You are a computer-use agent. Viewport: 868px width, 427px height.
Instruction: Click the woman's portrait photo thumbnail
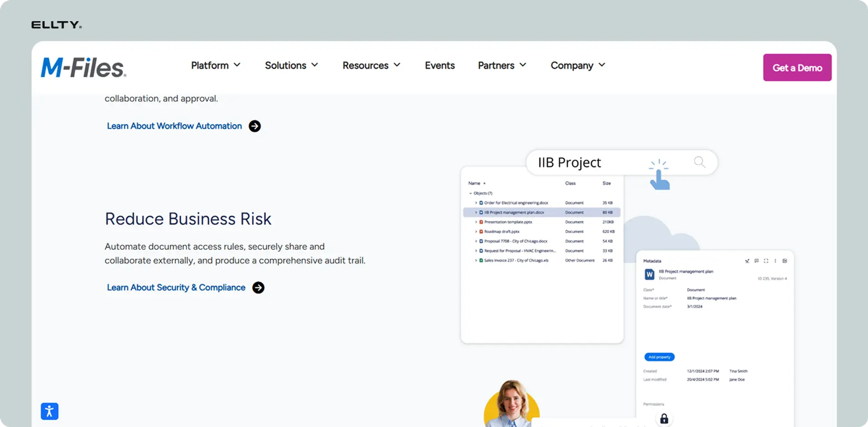click(512, 404)
